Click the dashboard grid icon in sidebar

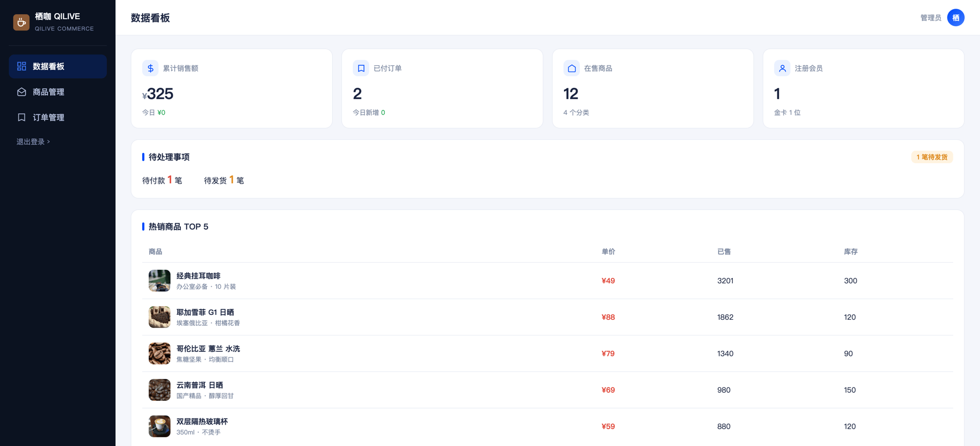(22, 66)
